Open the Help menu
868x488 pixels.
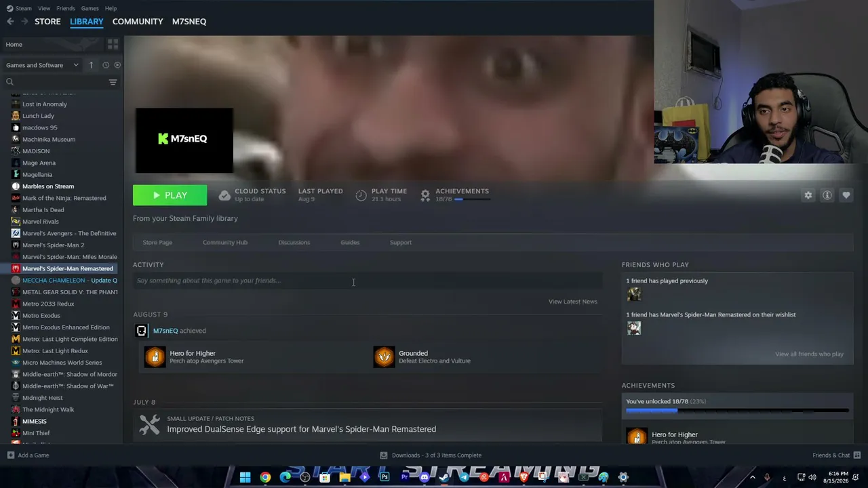pos(111,8)
